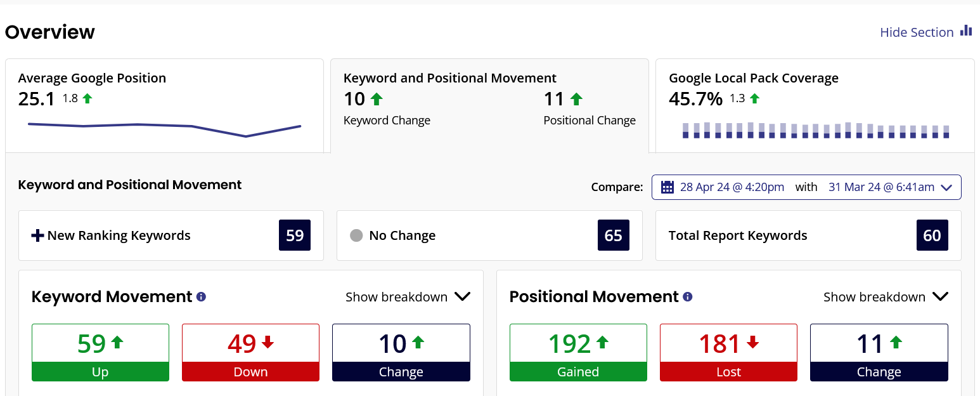Click the plus icon for New Ranking Keywords

(x=37, y=235)
